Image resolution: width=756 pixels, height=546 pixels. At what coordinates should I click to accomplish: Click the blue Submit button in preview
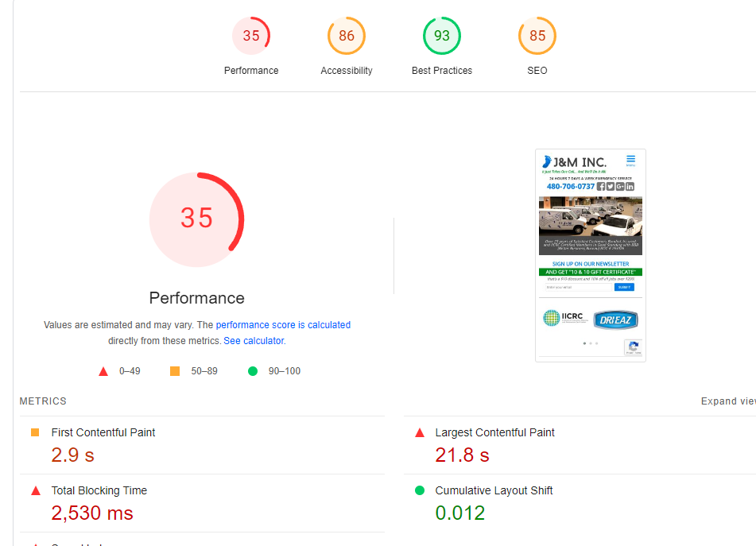[624, 287]
